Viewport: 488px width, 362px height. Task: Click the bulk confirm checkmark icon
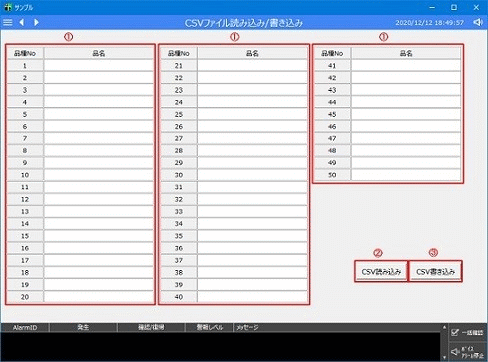point(455,332)
